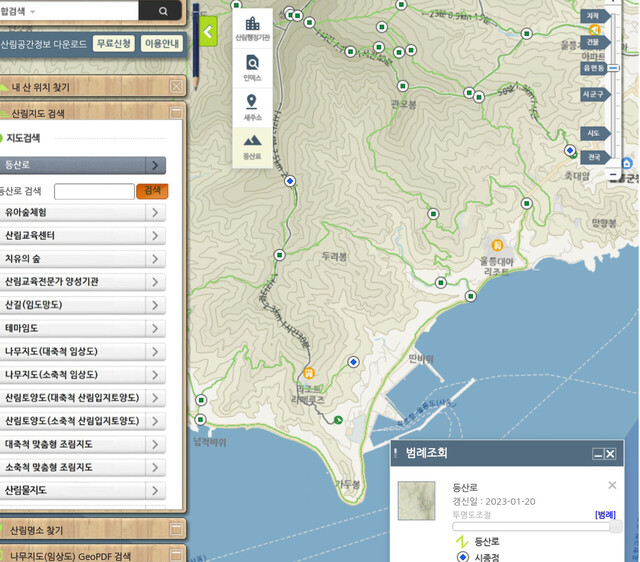
Task: Click the 산림공간정보 다운로드 label
Action: (43, 44)
